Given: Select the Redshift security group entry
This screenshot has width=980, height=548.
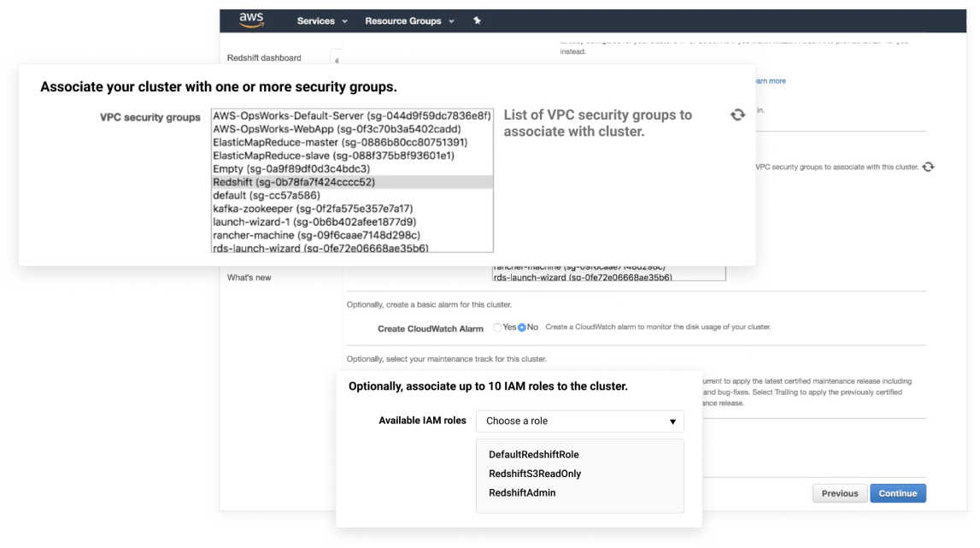Looking at the screenshot, I should pyautogui.click(x=294, y=182).
